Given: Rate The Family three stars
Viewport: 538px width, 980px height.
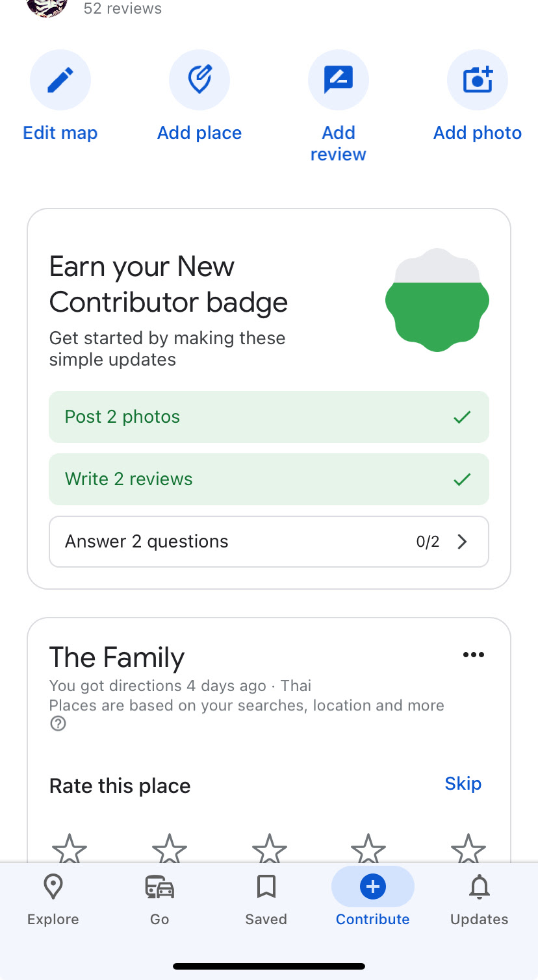Looking at the screenshot, I should point(269,849).
